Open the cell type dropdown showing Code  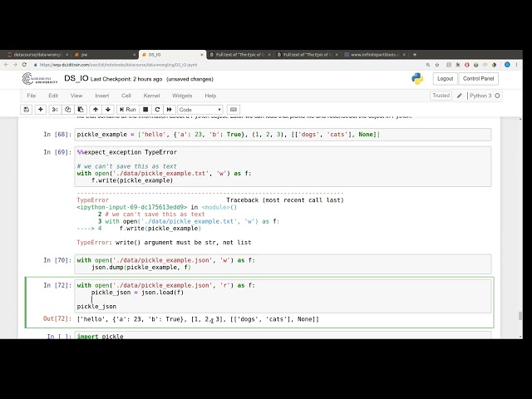(x=200, y=110)
